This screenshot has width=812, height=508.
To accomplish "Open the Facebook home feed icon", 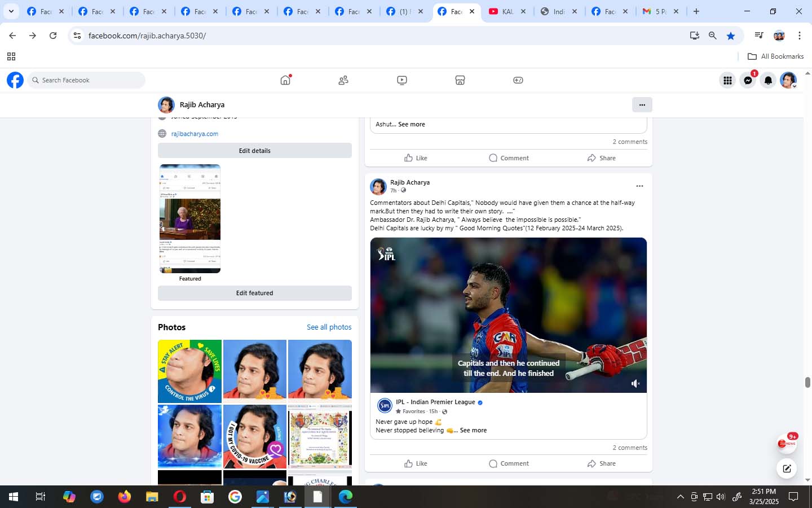I will [285, 80].
